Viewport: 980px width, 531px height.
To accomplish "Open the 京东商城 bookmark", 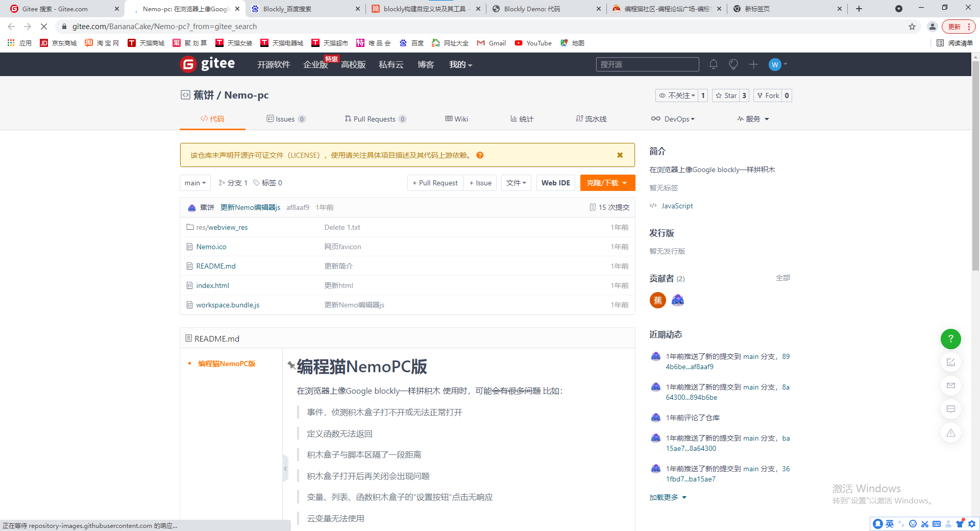I will click(58, 43).
